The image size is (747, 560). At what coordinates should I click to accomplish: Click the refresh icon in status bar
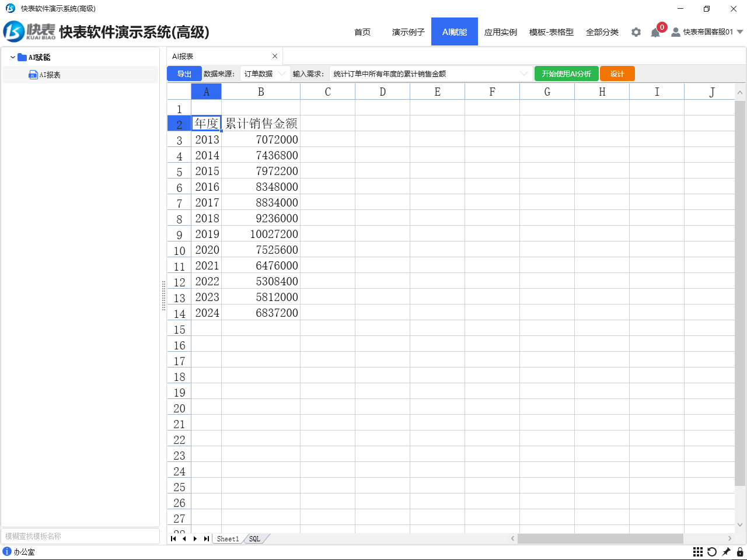pyautogui.click(x=712, y=552)
